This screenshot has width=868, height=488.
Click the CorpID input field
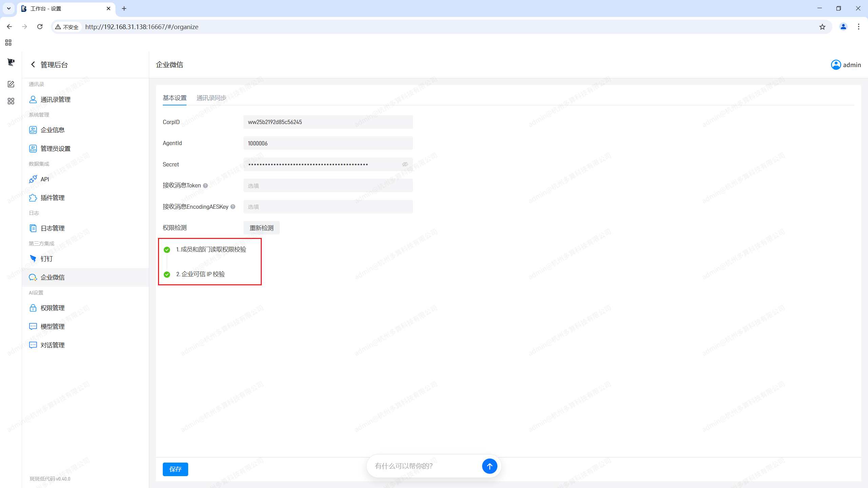(328, 122)
